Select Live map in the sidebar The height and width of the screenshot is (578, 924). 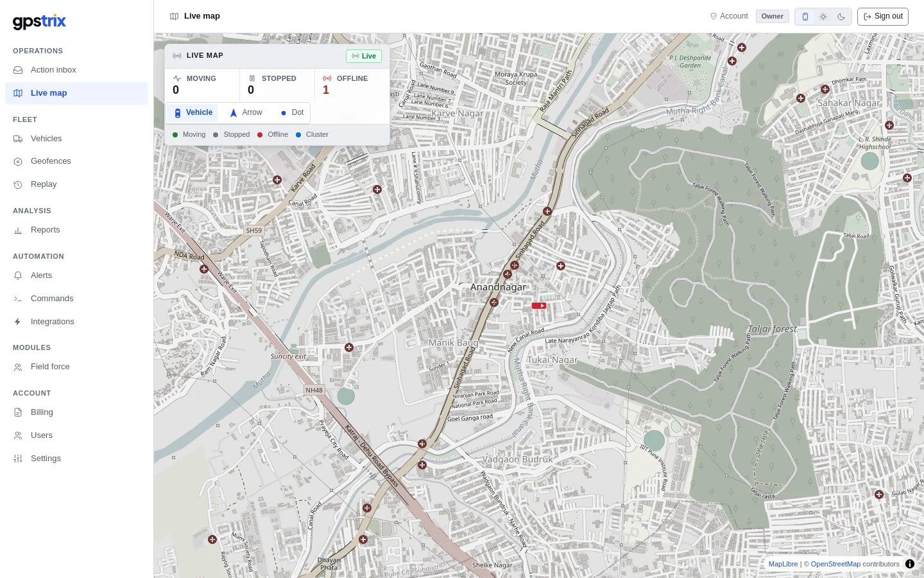[76, 93]
